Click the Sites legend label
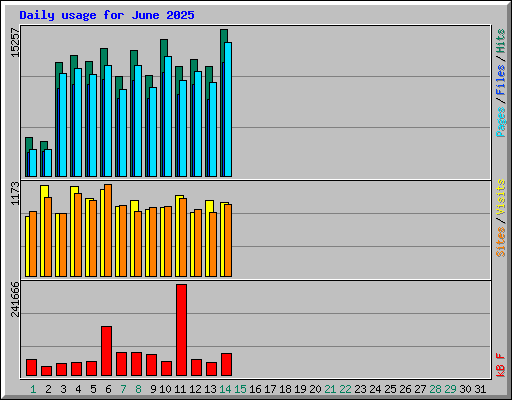The image size is (512, 400). (x=501, y=242)
